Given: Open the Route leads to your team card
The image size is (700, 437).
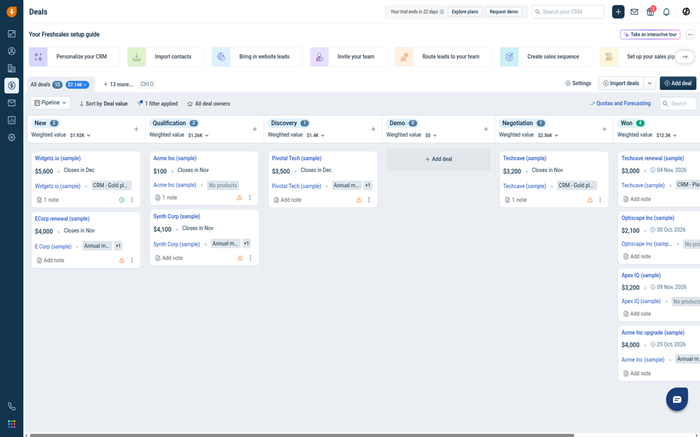Looking at the screenshot, I should coord(443,57).
